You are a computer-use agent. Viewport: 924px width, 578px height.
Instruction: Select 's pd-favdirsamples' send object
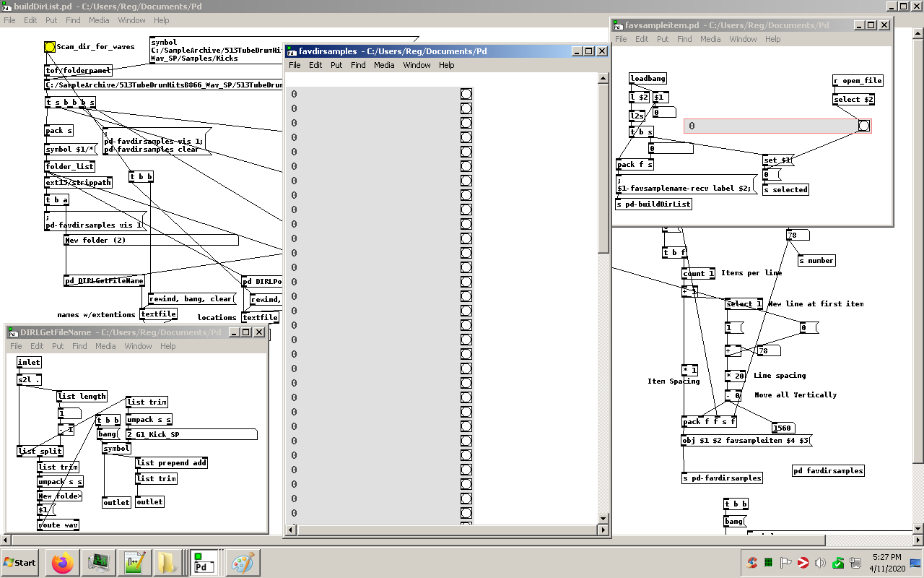click(x=722, y=478)
